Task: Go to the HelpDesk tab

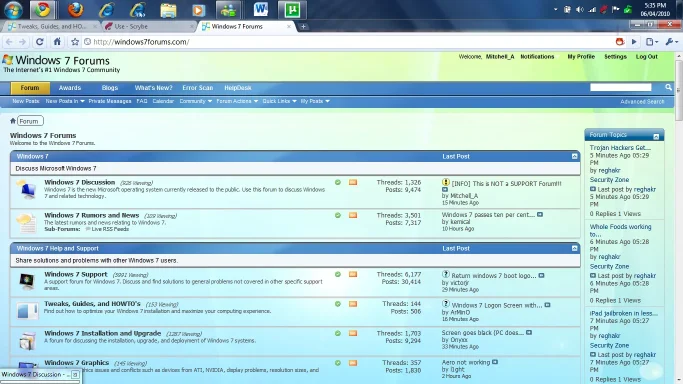Action: point(238,88)
